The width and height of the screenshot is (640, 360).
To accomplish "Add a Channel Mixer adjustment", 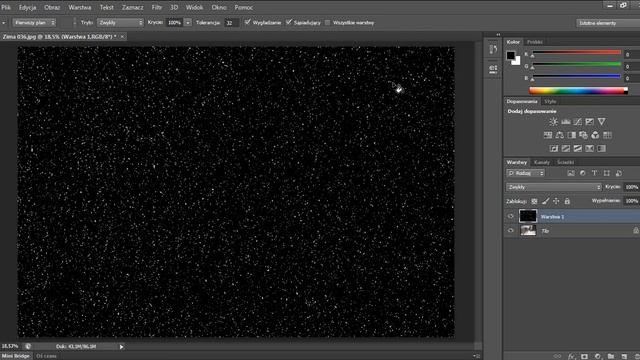I will click(x=595, y=135).
